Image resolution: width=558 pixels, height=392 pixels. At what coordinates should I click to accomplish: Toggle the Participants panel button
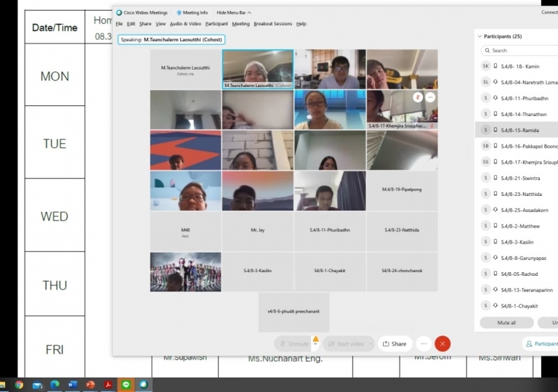coord(541,343)
